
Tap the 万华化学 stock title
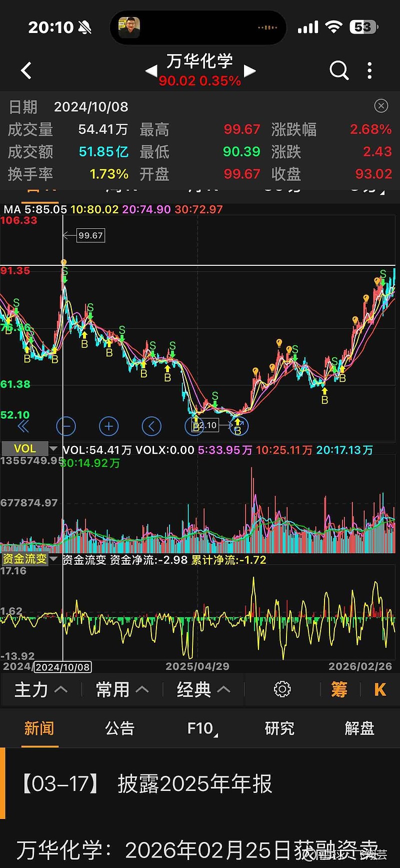[200, 61]
